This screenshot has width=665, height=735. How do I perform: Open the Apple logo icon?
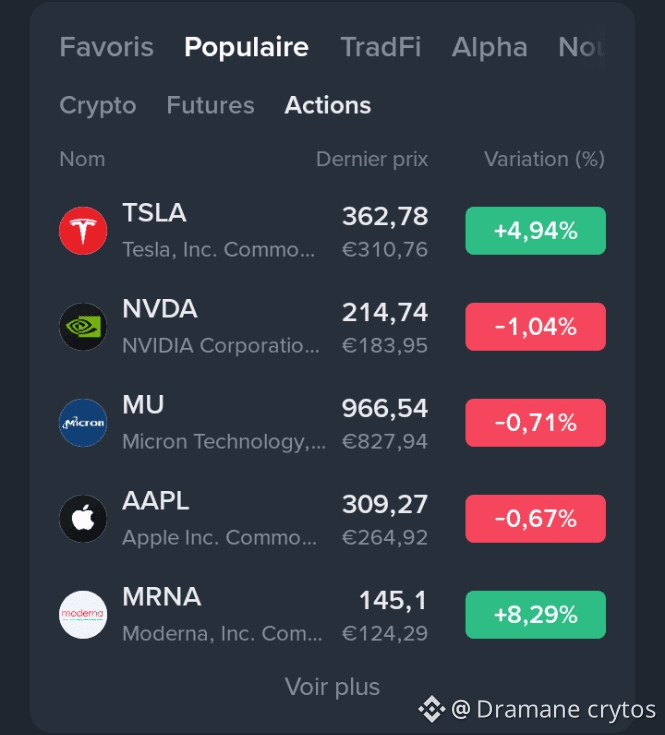click(x=83, y=519)
